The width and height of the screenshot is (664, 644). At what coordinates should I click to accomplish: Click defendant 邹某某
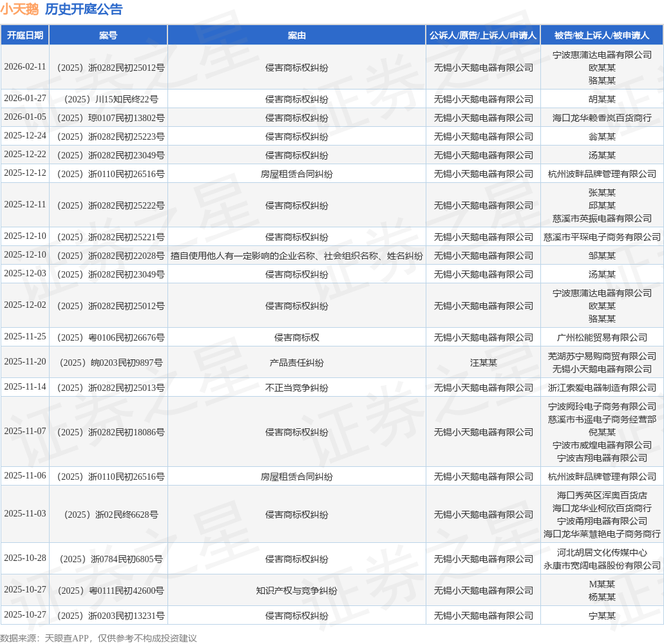[602, 255]
